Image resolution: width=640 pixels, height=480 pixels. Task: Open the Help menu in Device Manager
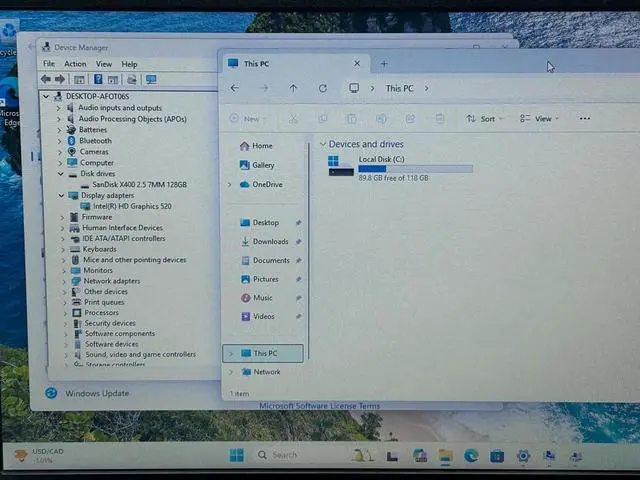tap(129, 64)
